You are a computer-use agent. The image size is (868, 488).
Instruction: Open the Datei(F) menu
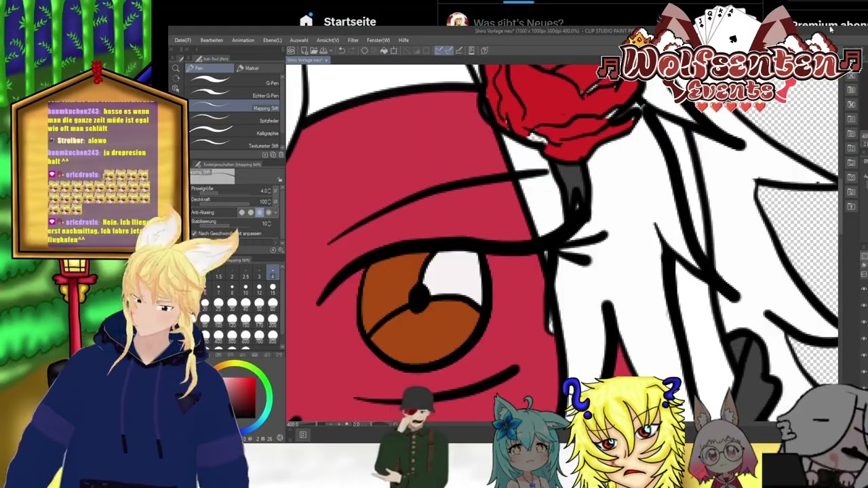(x=182, y=40)
